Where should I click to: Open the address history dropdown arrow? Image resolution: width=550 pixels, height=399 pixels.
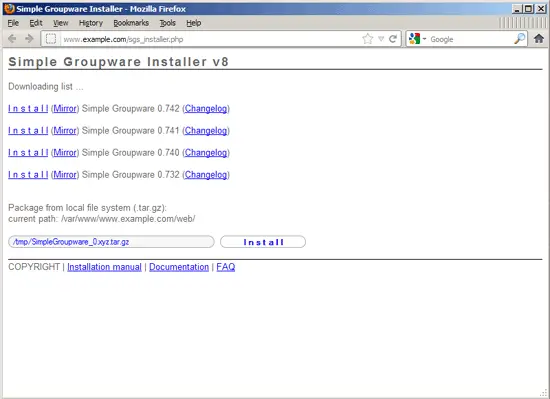click(x=381, y=39)
